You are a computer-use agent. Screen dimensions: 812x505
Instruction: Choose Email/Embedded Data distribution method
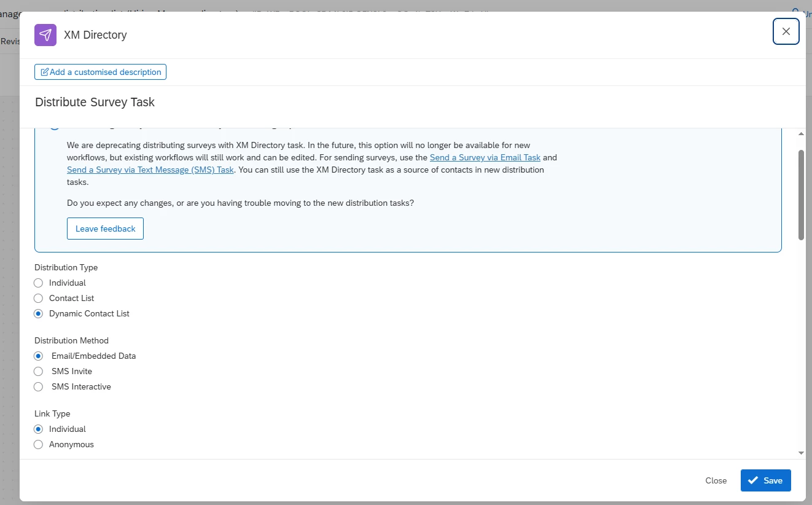point(38,356)
